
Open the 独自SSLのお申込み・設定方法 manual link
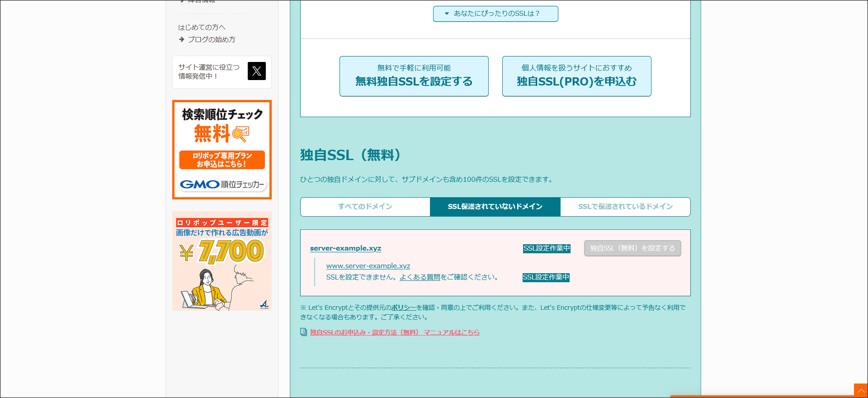tap(395, 332)
